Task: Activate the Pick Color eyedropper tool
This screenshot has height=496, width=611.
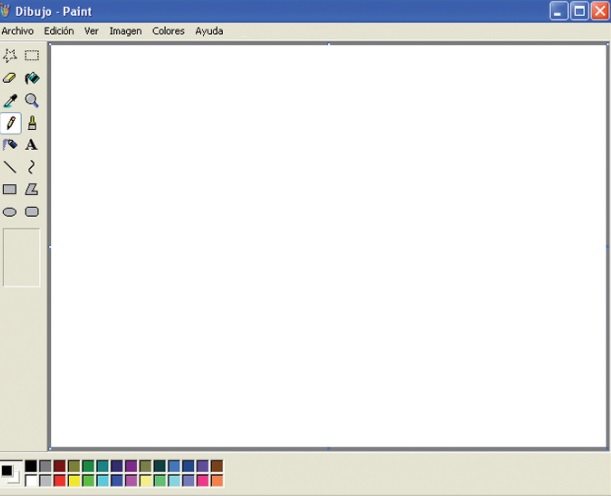Action: point(10,101)
